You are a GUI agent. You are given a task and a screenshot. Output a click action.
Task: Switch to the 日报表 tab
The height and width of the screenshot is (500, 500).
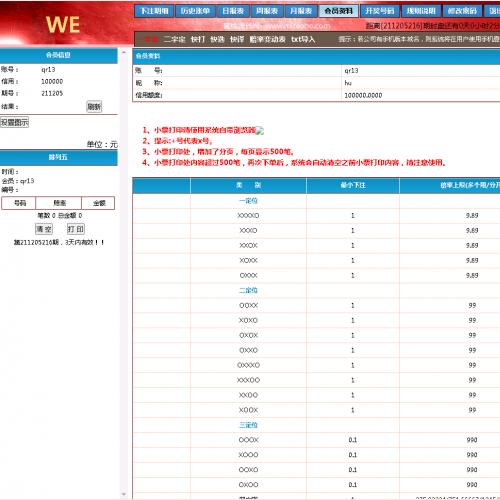coord(233,11)
